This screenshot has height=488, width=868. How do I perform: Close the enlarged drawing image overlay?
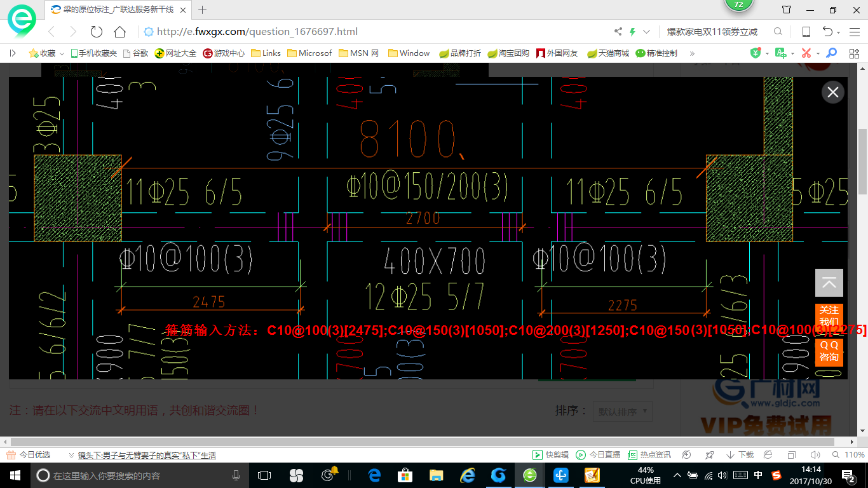tap(832, 92)
